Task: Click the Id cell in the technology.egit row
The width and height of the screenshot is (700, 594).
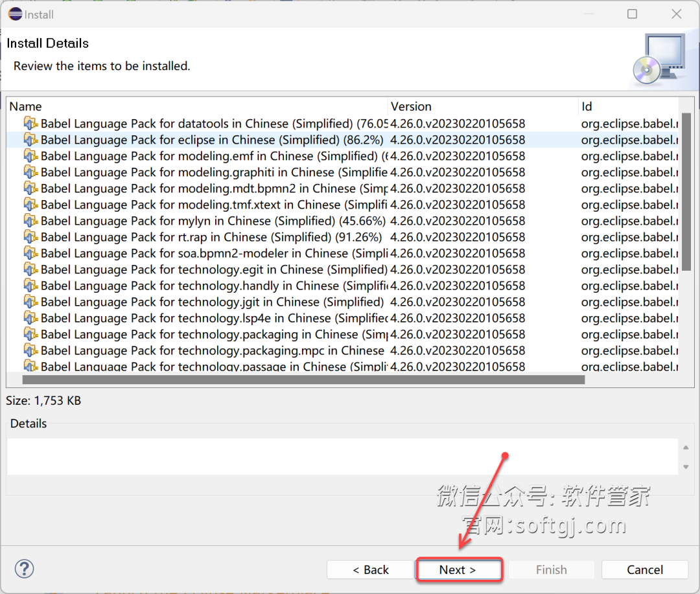Action: tap(629, 269)
